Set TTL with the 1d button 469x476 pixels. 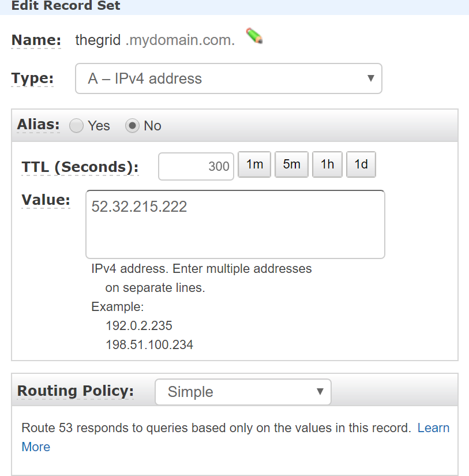click(x=361, y=164)
